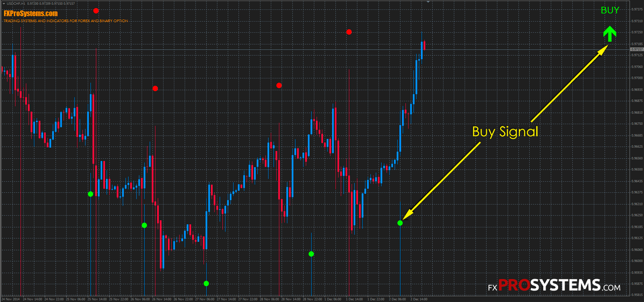Click the chart shift triangle on top edge
This screenshot has height=302, width=644.
[x=428, y=2]
